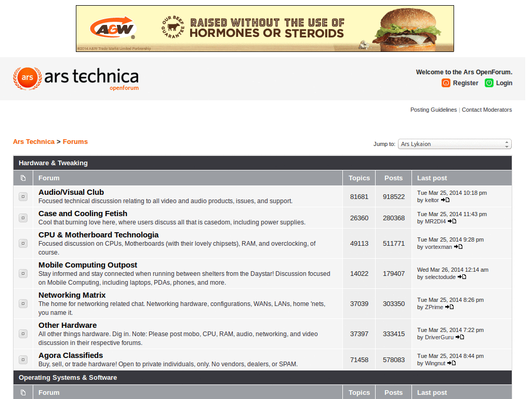Image resolution: width=532 pixels, height=399 pixels.
Task: Click the pages icon in Hardware & Tweaking header
Action: [23, 178]
